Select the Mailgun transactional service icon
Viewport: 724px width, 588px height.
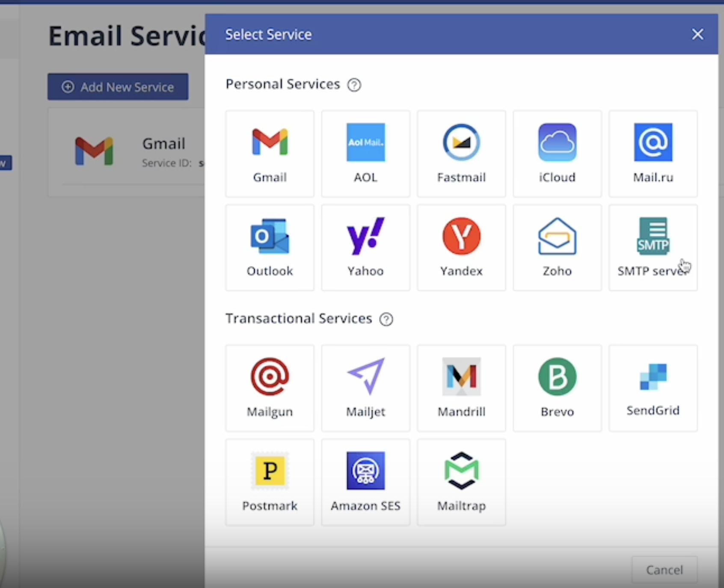pos(270,377)
